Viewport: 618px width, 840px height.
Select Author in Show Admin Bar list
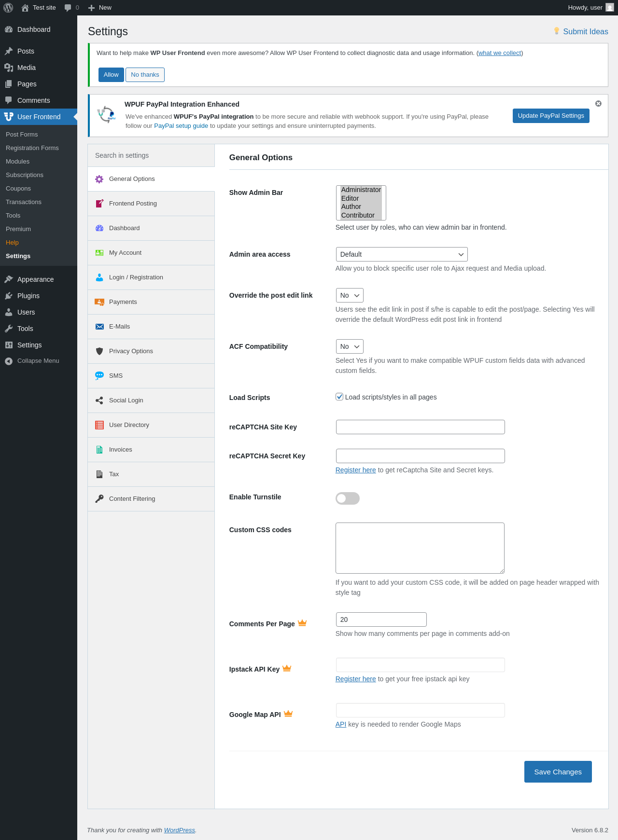coord(361,207)
